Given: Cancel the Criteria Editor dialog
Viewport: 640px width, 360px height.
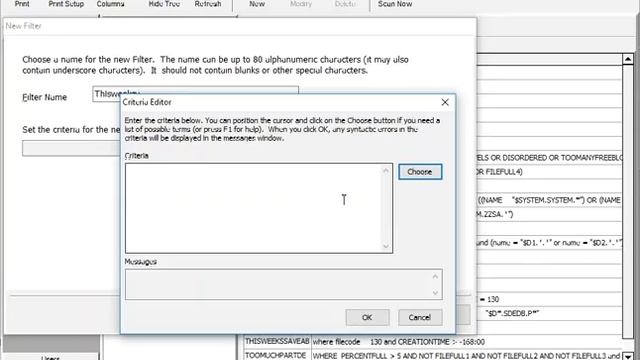Looking at the screenshot, I should (420, 317).
